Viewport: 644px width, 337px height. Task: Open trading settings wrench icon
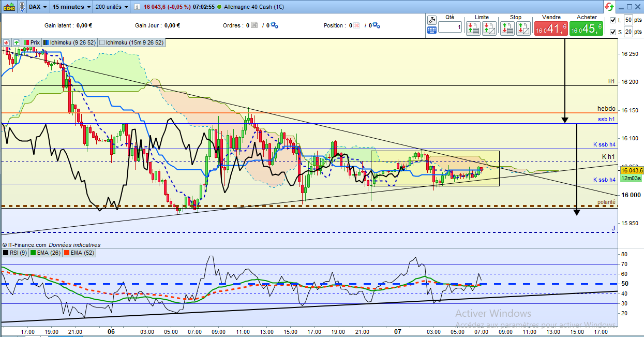[x=432, y=19]
